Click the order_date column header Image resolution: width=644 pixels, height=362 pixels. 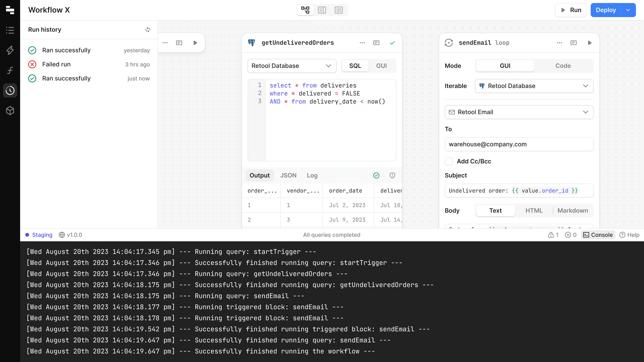(x=348, y=191)
